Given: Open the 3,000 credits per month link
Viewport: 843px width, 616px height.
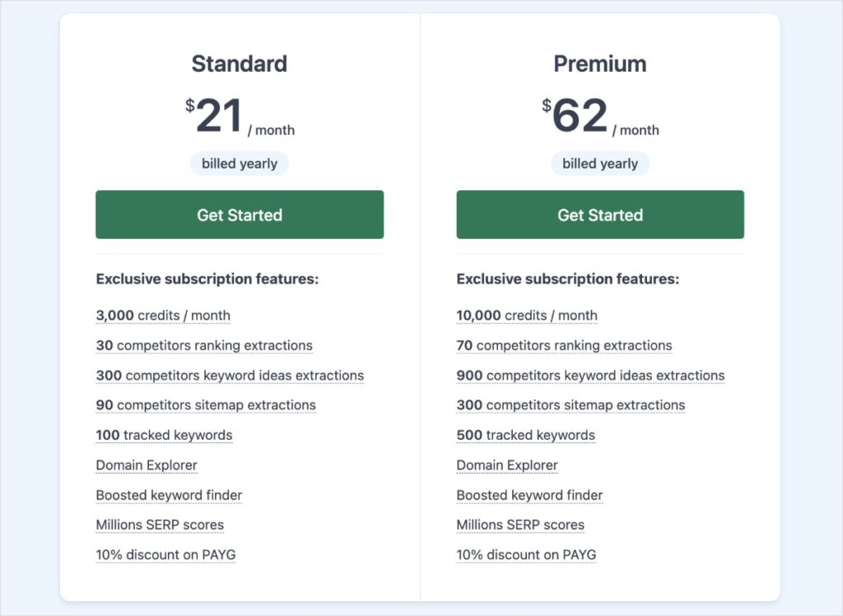Looking at the screenshot, I should tap(162, 315).
